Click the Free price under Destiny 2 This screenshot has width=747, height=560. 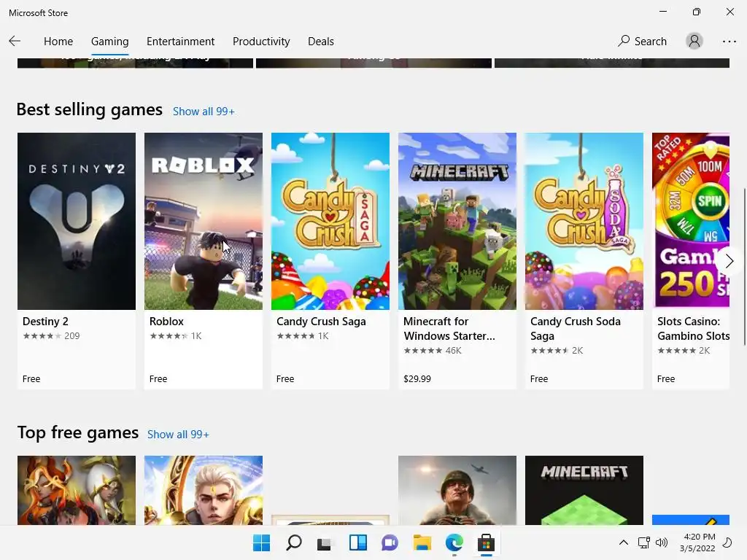[31, 378]
